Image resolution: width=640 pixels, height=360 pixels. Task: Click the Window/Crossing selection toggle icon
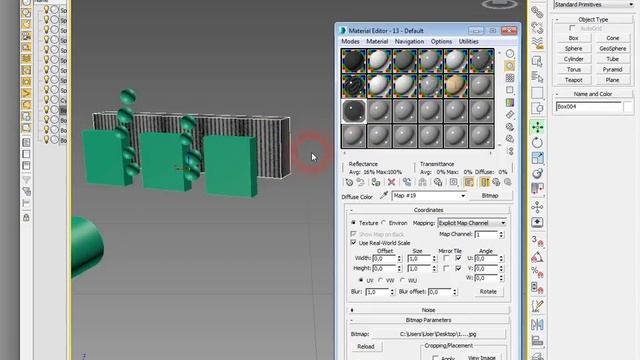click(538, 109)
